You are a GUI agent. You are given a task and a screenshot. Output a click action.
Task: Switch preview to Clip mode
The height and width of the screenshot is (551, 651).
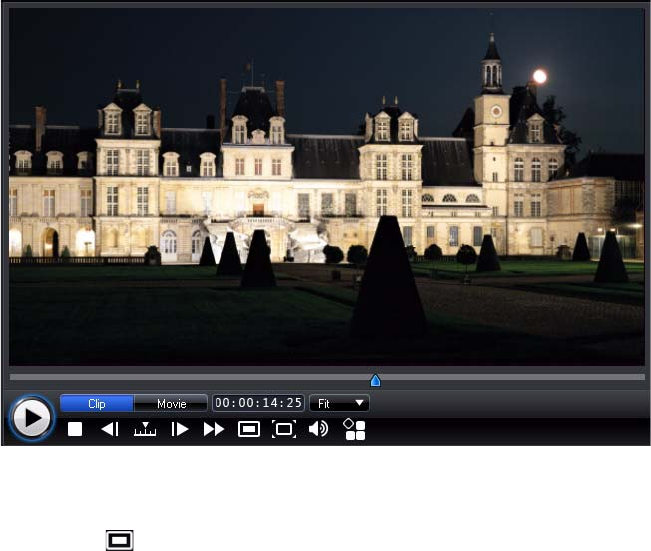point(97,404)
